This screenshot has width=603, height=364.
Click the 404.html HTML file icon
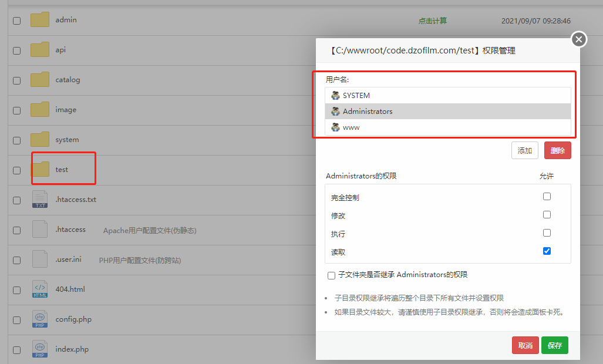click(x=40, y=289)
